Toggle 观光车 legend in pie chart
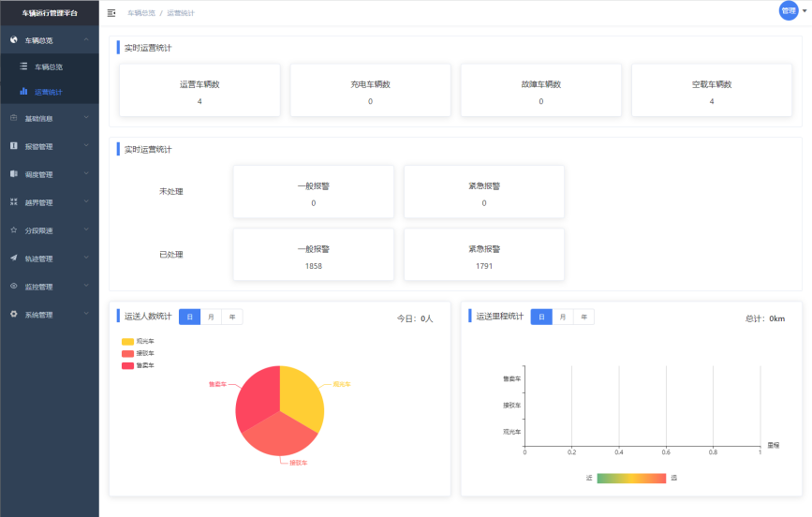Screen dimensions: 812x517 click(x=138, y=342)
